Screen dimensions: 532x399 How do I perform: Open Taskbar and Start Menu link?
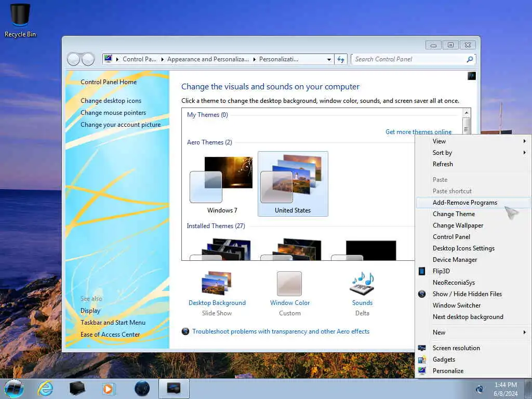click(x=113, y=323)
